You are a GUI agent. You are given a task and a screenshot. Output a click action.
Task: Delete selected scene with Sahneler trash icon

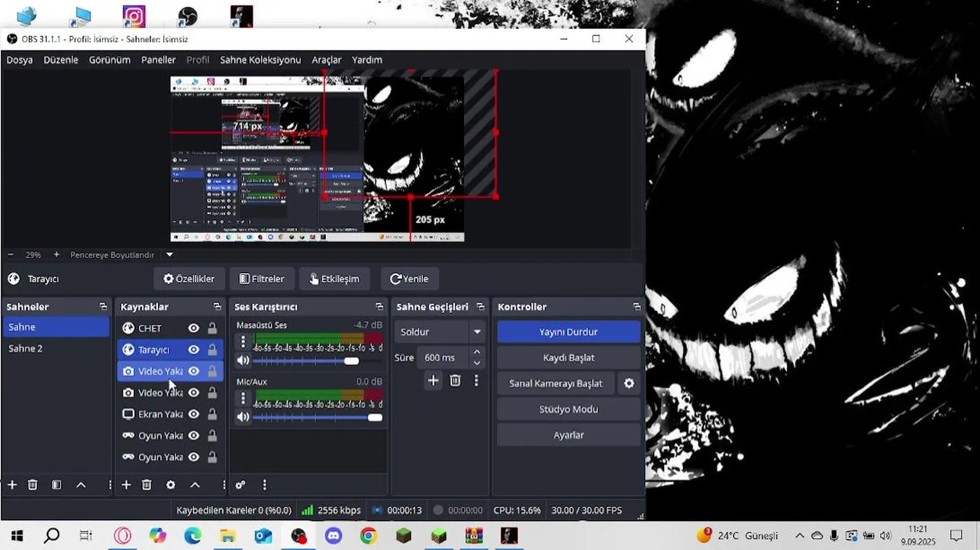coord(33,485)
